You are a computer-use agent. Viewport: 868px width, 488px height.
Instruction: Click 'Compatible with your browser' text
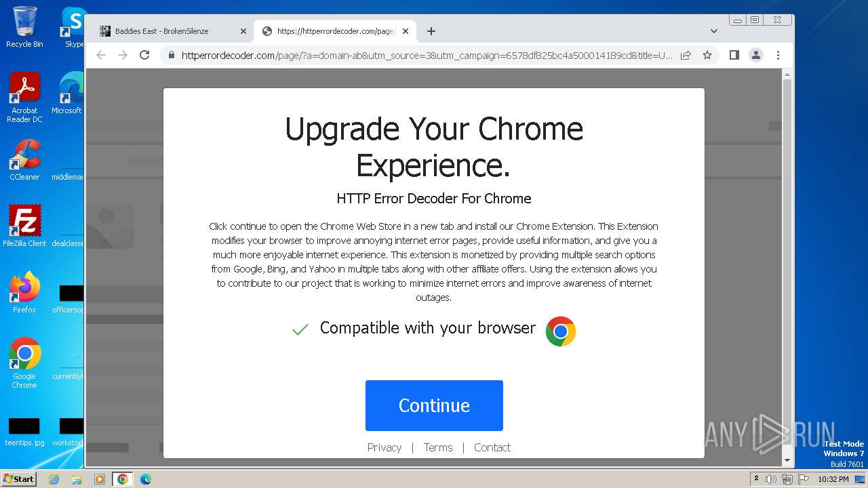428,328
